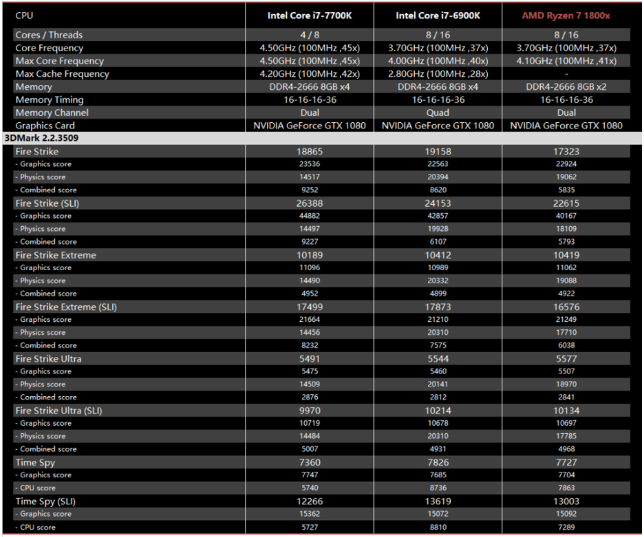The image size is (644, 537).
Task: Select the 4.50GHz (100MHz ,45x) Core Frequency cell
Action: coord(310,48)
